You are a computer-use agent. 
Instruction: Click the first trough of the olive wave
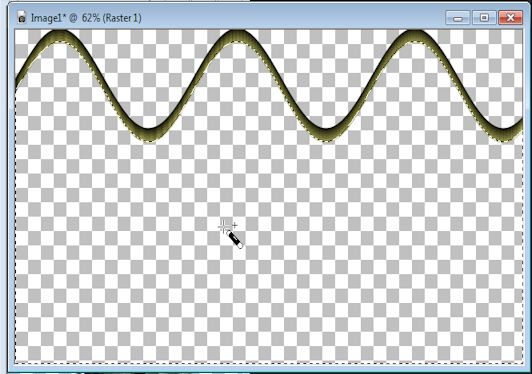(148, 135)
